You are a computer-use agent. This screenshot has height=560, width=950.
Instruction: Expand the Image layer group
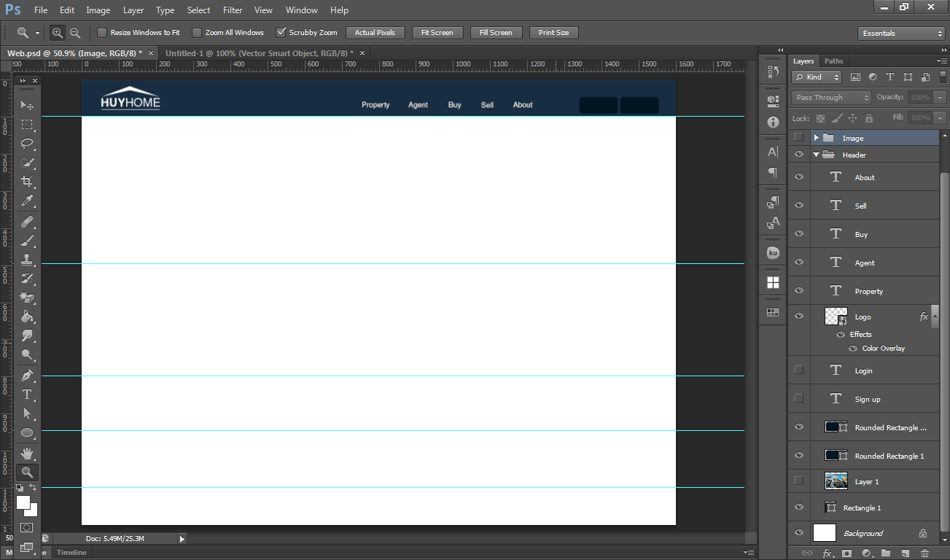click(x=816, y=138)
